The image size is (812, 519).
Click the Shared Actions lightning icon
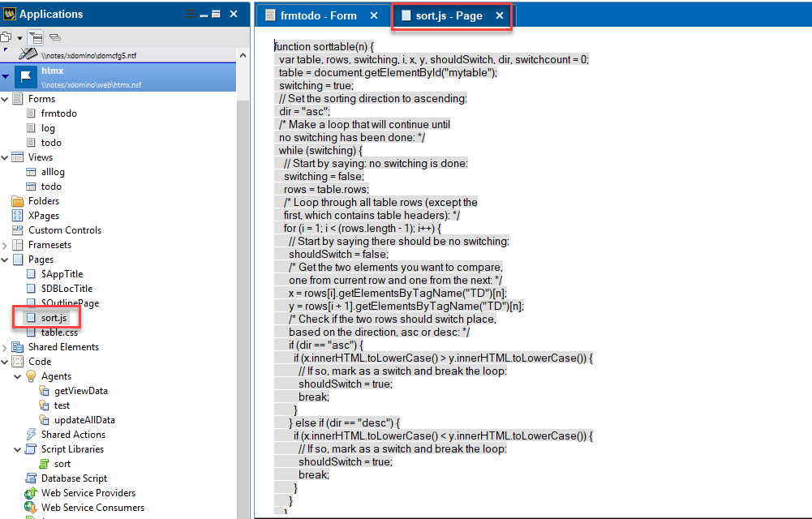pyautogui.click(x=31, y=434)
